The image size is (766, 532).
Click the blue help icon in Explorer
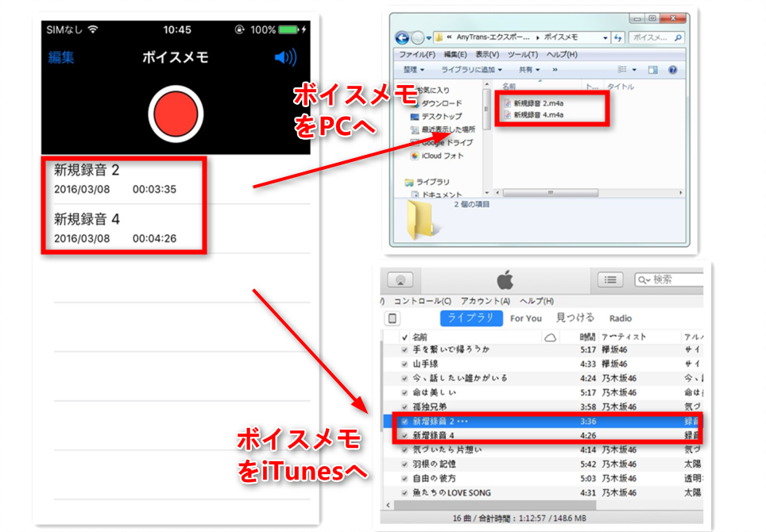tap(673, 70)
